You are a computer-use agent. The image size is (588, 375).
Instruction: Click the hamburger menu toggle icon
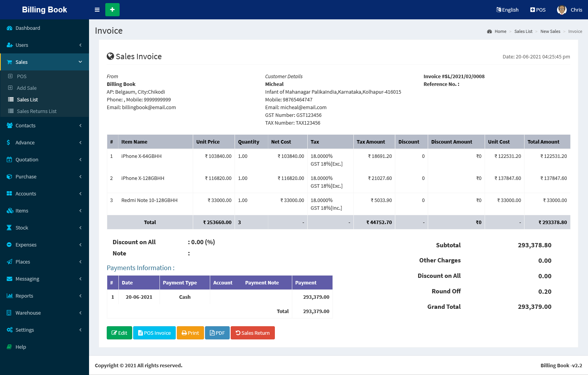pyautogui.click(x=97, y=10)
